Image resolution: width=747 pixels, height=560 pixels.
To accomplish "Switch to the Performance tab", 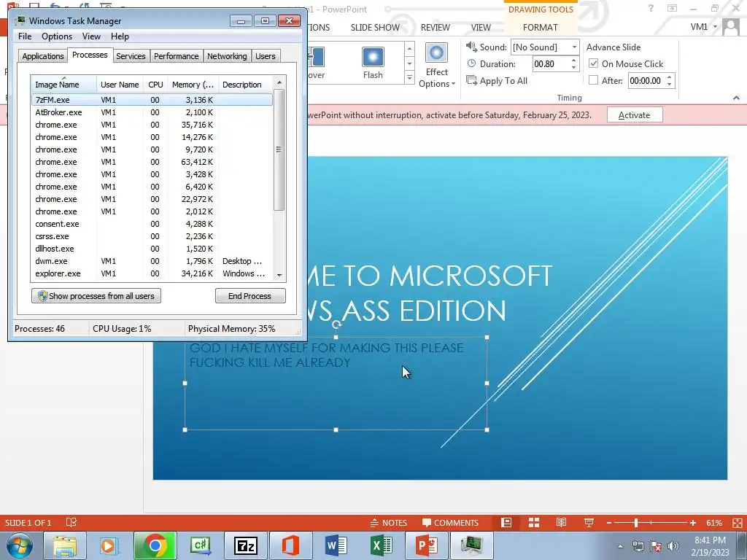I will pos(176,56).
